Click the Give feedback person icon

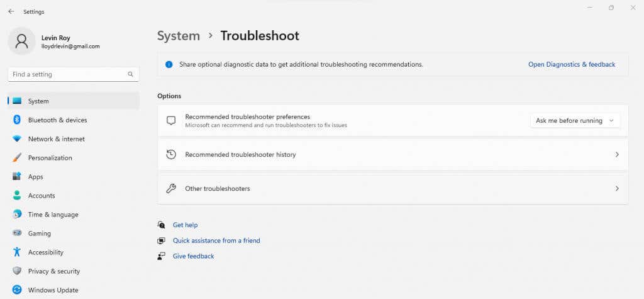coord(162,256)
